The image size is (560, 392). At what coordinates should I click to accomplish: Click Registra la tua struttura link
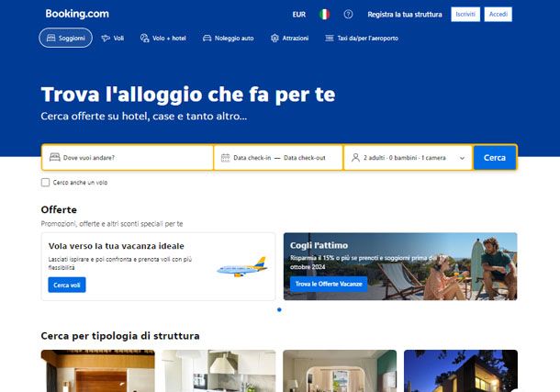coord(405,15)
